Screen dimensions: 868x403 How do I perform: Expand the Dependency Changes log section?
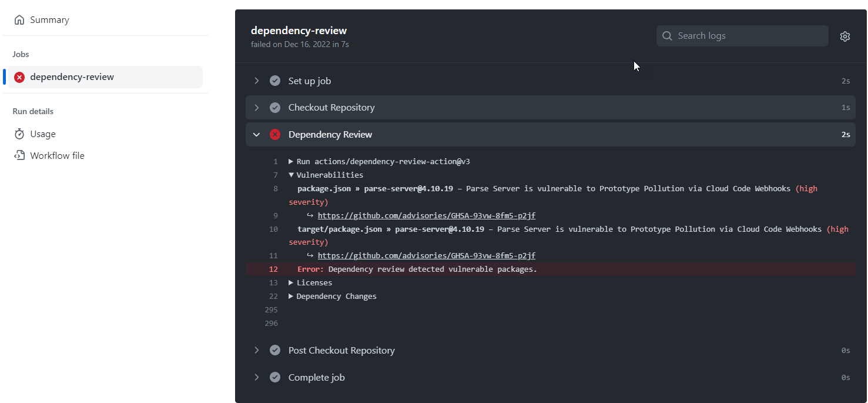[x=291, y=296]
